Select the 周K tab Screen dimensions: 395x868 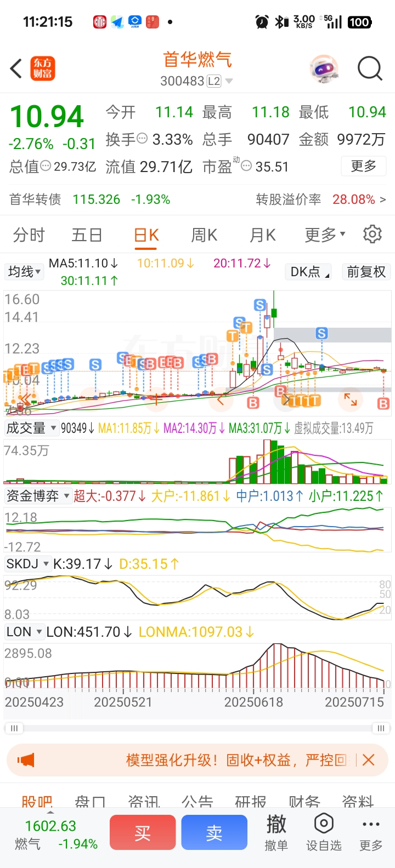tap(204, 236)
